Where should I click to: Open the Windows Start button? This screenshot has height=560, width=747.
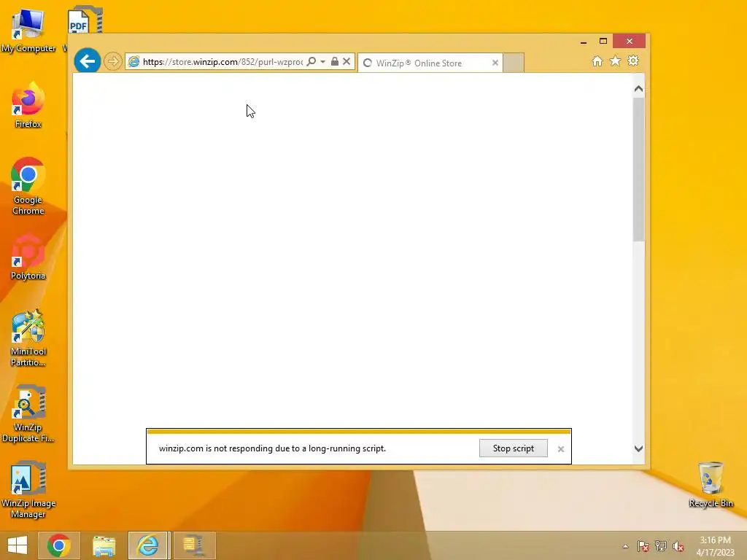coord(18,545)
